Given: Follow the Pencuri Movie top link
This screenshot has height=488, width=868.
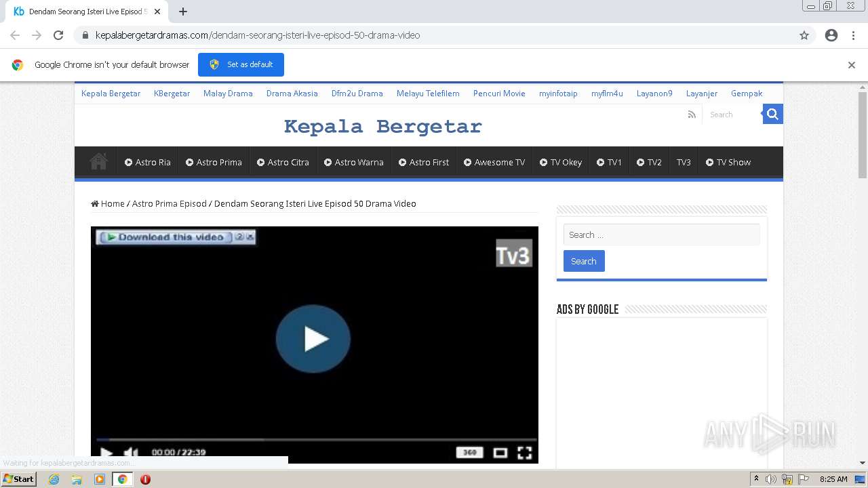Looking at the screenshot, I should point(499,94).
